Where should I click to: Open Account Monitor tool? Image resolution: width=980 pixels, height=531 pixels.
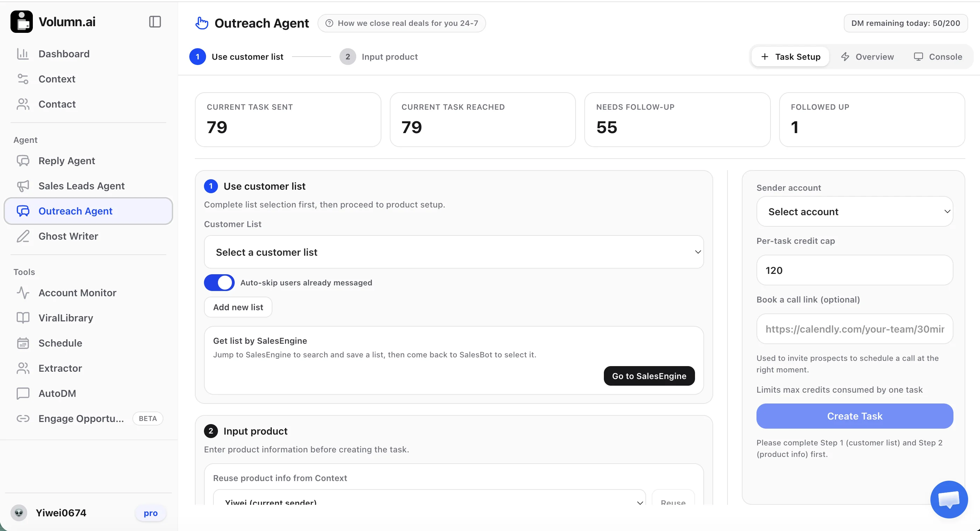click(x=88, y=293)
